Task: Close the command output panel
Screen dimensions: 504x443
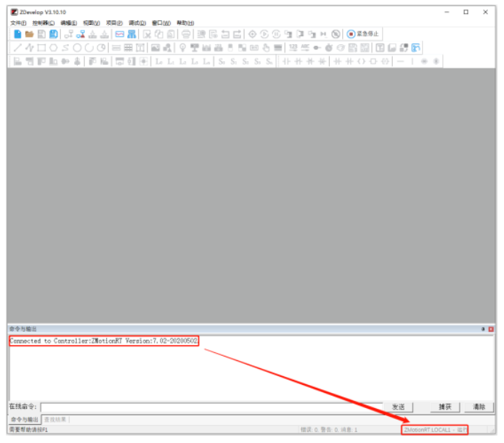Action: 491,329
